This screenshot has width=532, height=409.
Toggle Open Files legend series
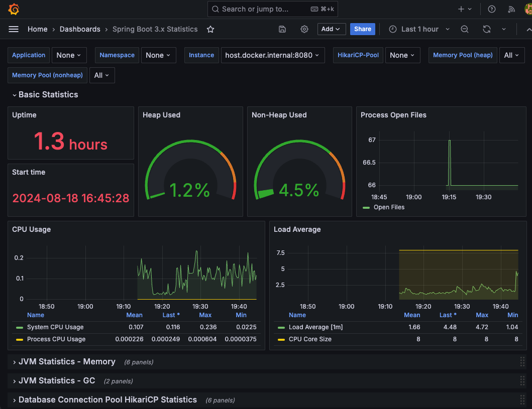389,207
